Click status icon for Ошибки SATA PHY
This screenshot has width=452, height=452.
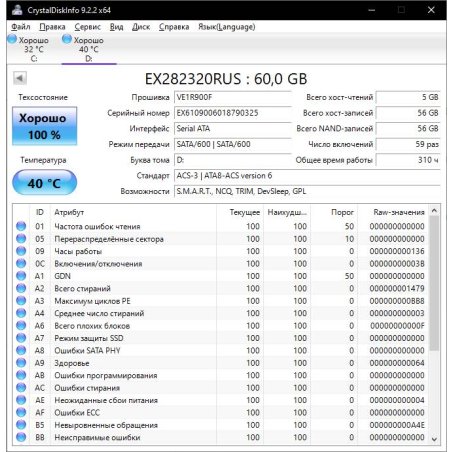point(21,350)
